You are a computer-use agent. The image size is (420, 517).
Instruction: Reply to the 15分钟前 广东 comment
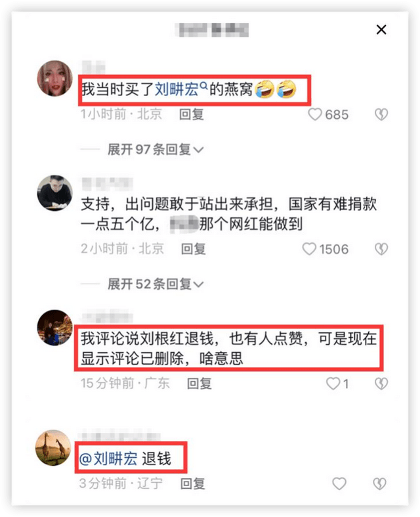(199, 384)
